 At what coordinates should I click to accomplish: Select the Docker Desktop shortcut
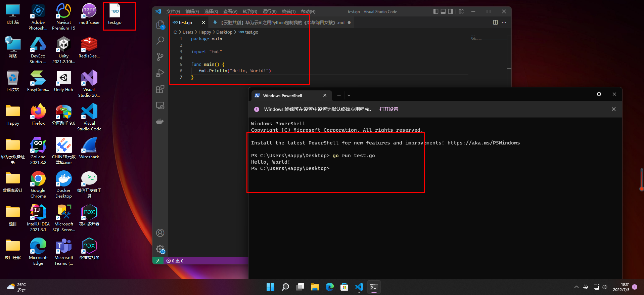63,184
